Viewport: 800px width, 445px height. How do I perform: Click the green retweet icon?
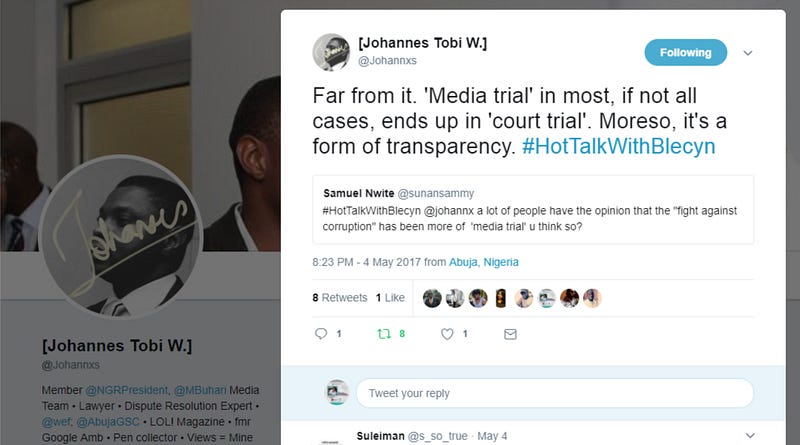[384, 334]
